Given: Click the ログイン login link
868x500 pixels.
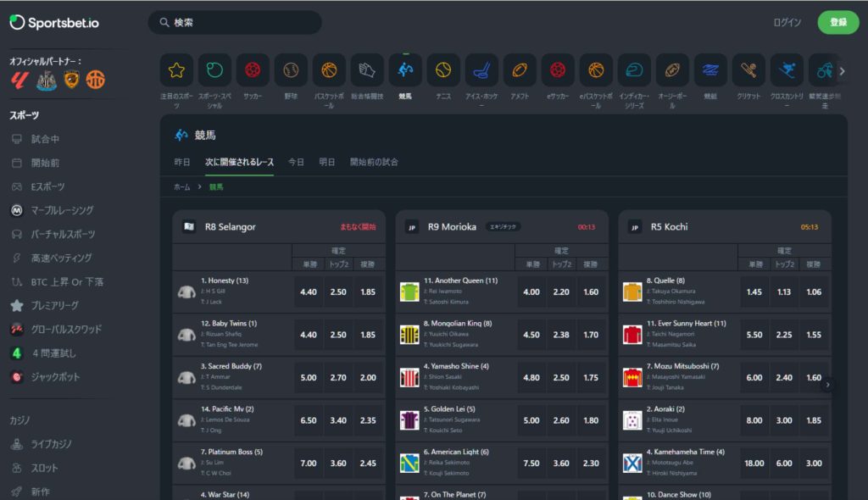Looking at the screenshot, I should click(787, 23).
